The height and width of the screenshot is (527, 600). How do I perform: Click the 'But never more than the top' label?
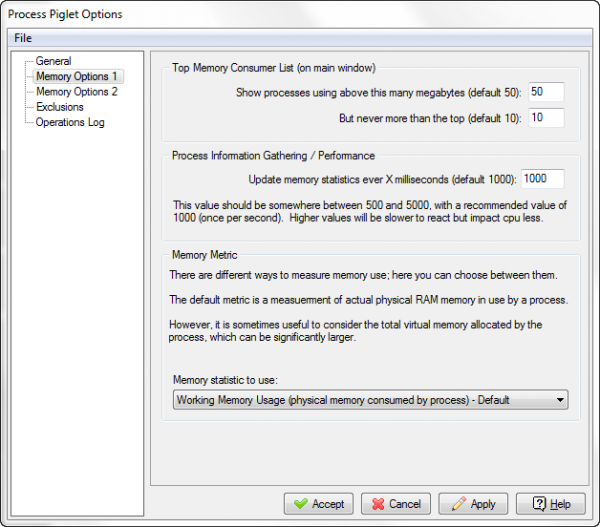pos(430,118)
